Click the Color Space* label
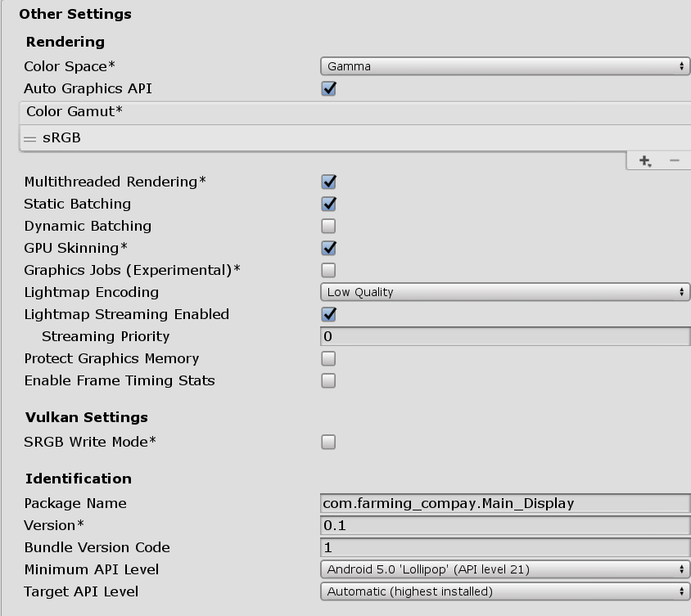Viewport: 691px width, 616px height. [70, 66]
